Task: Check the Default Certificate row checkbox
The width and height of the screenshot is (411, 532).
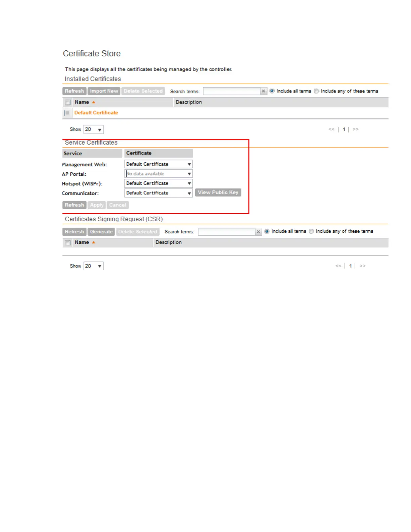Action: (67, 113)
